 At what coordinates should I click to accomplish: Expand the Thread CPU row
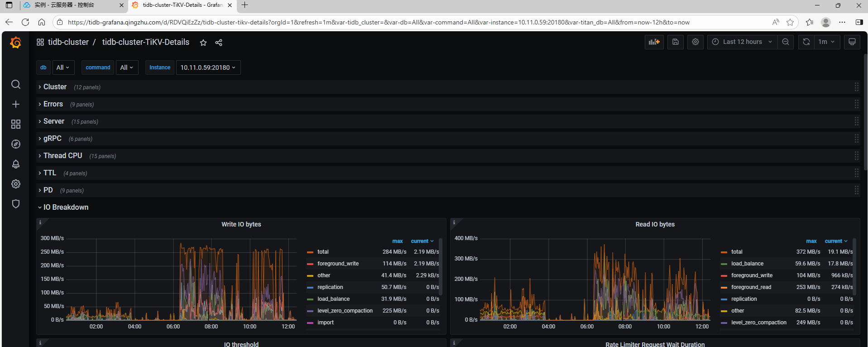62,156
